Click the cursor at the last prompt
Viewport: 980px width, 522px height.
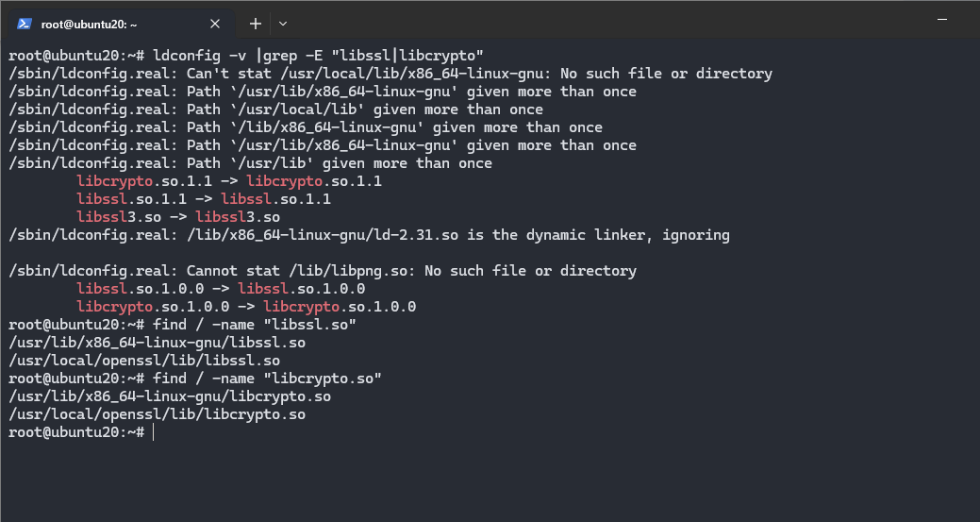point(152,432)
